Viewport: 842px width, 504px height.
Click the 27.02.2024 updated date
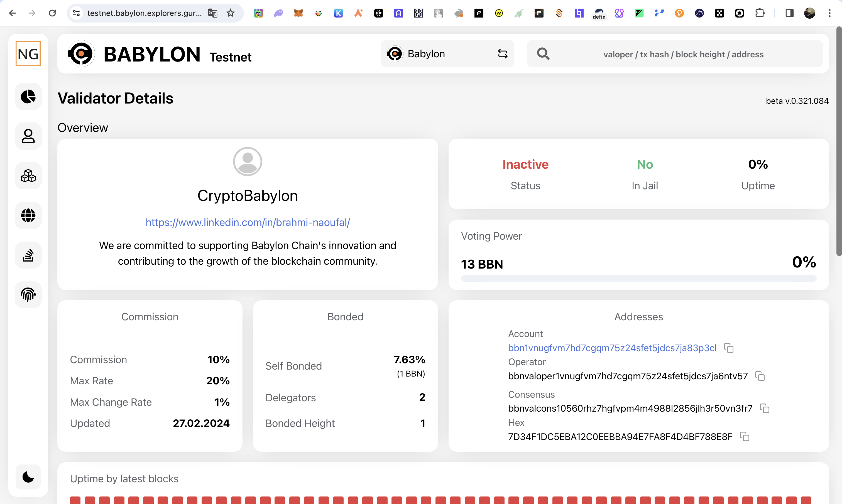click(x=201, y=423)
